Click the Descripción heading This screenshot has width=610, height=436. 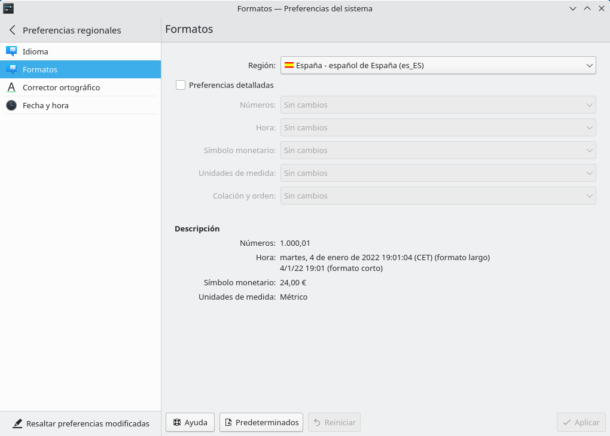coord(197,228)
